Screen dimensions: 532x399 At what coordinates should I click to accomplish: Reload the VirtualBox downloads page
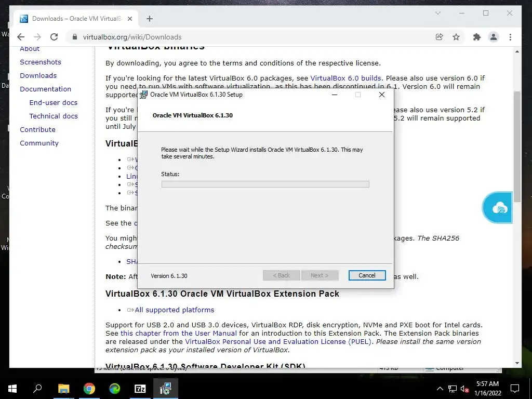(x=54, y=37)
